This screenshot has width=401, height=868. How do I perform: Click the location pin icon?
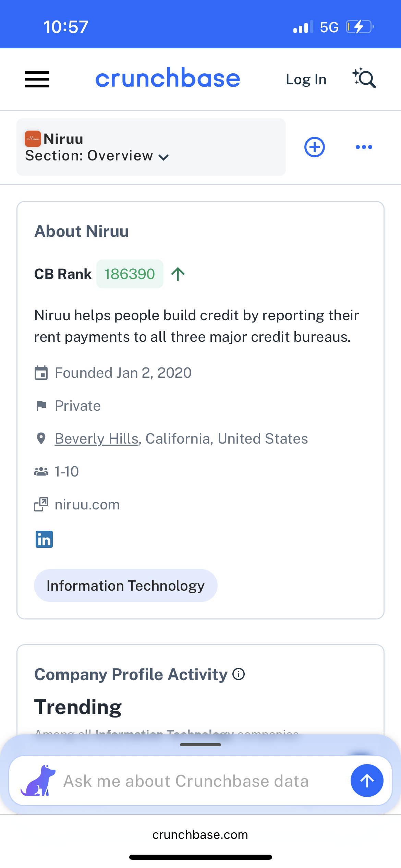pos(41,438)
